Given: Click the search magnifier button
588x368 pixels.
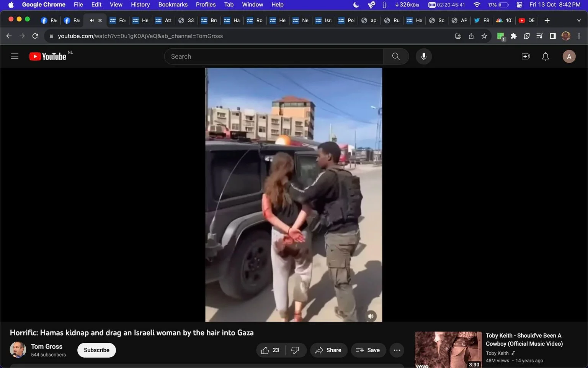Looking at the screenshot, I should tap(396, 56).
